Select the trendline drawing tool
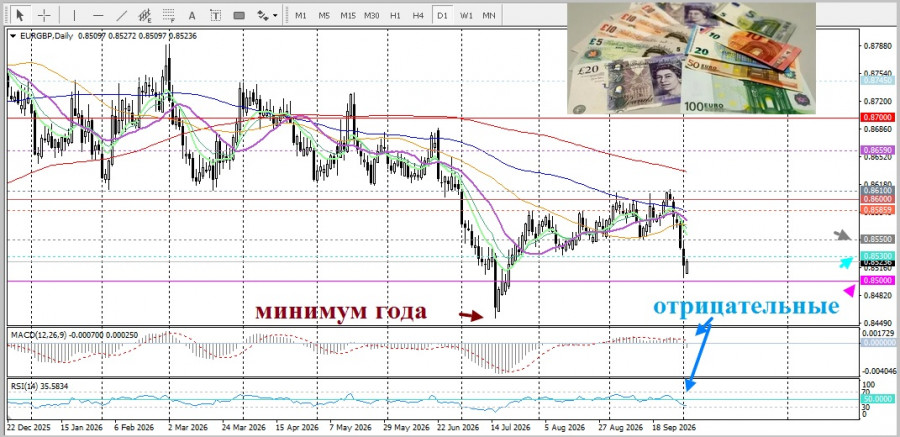 tap(122, 16)
